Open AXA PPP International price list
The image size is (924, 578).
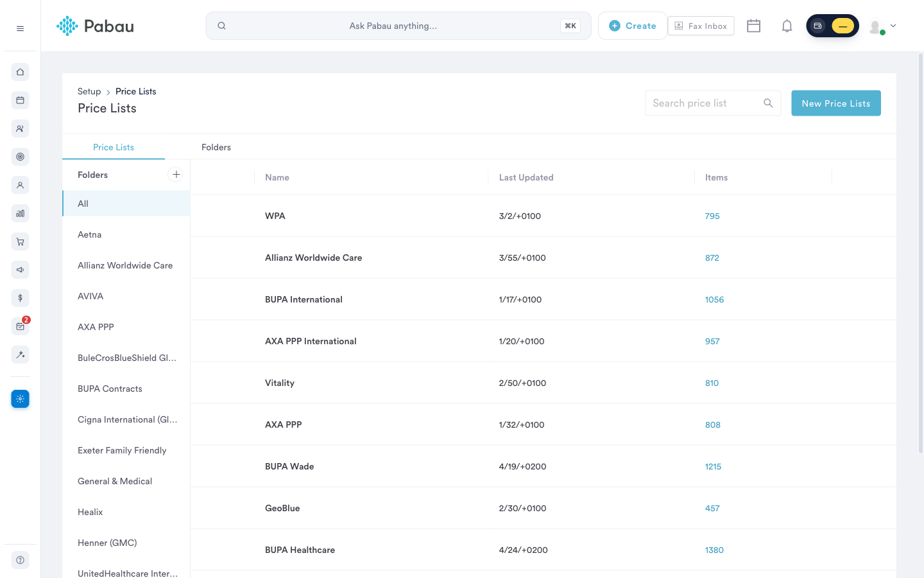543,341
